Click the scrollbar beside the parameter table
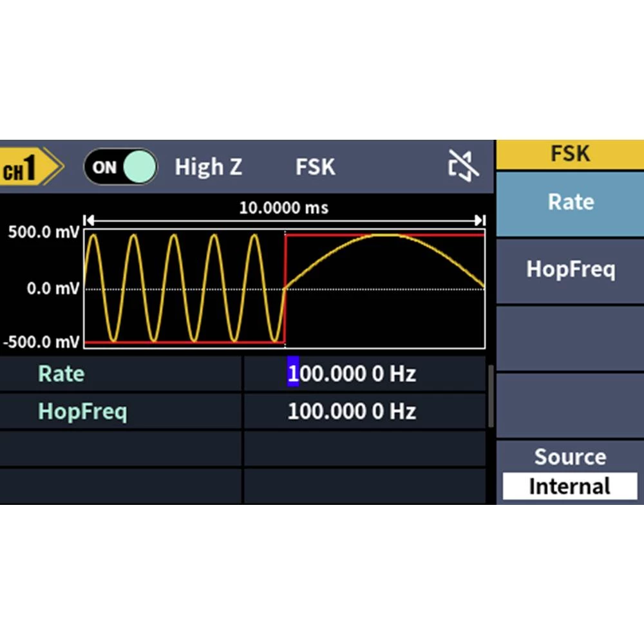644x644 pixels. pos(491,396)
